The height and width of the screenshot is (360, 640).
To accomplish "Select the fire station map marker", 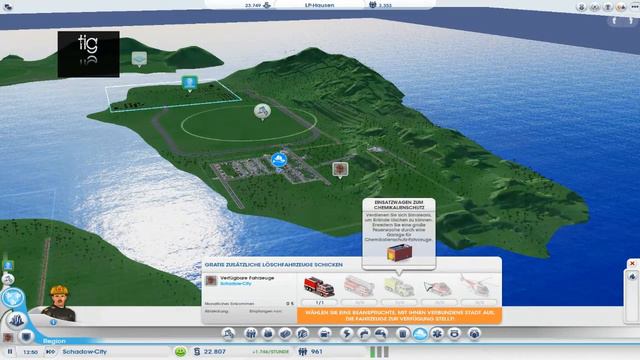I will click(x=340, y=169).
